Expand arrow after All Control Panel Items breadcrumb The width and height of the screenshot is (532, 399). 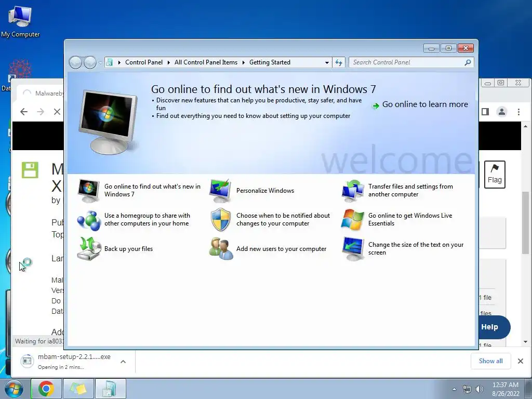coord(243,62)
